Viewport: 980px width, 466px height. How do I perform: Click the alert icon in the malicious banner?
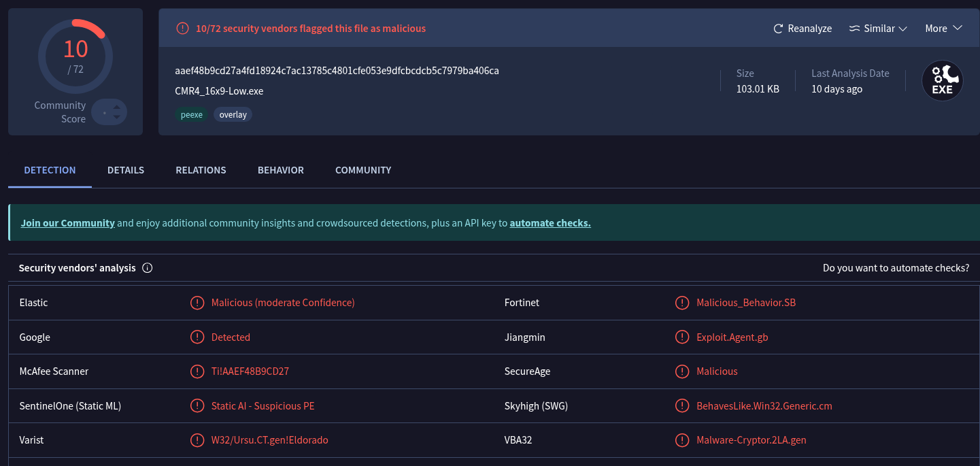(x=182, y=29)
